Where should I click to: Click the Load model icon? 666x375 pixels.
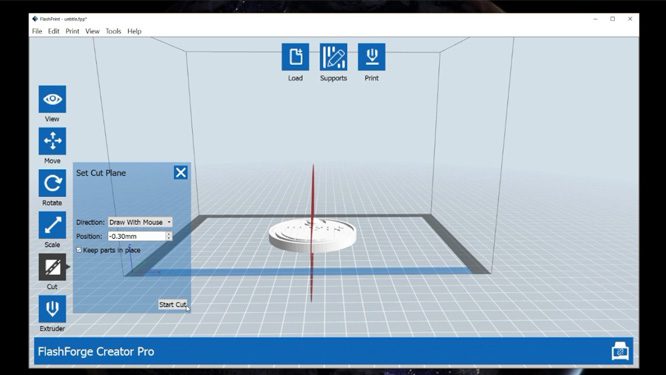295,56
